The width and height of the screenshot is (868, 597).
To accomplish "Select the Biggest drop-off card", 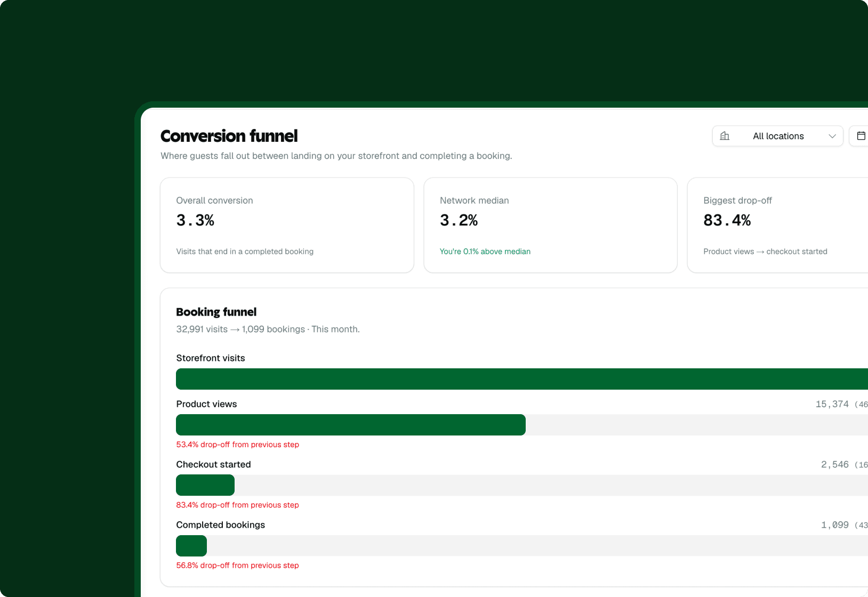I will (777, 225).
